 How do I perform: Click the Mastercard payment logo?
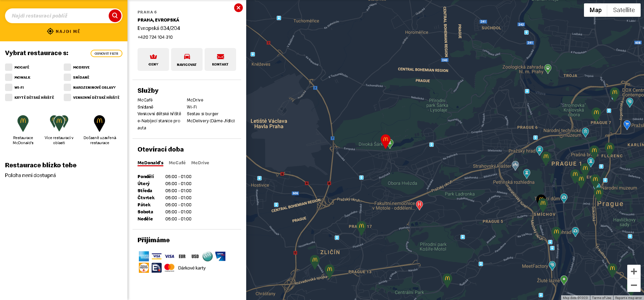coord(169,268)
